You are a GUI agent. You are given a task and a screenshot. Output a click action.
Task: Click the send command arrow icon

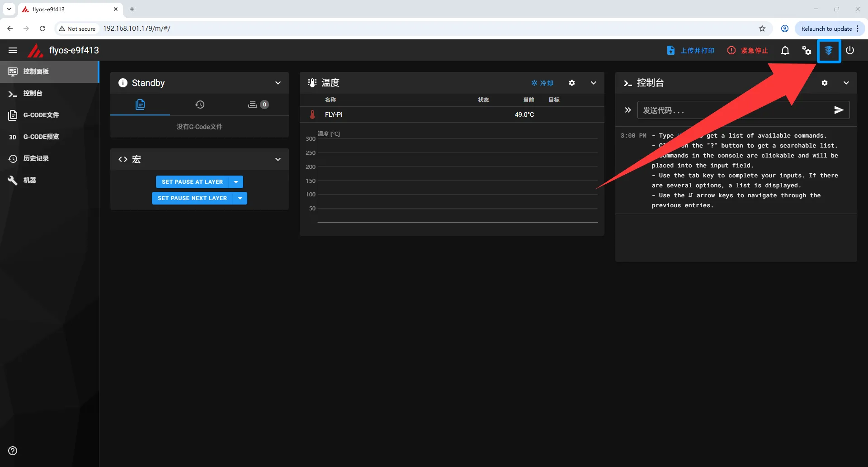(839, 110)
